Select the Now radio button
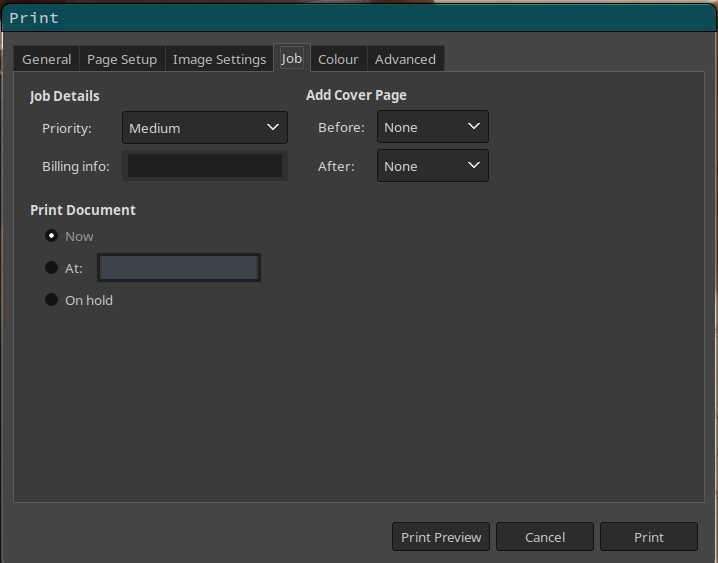 tap(52, 236)
